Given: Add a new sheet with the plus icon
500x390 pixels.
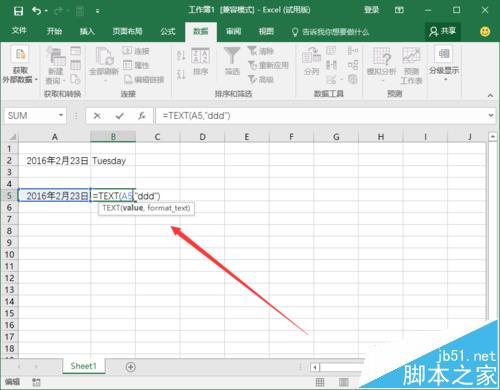Looking at the screenshot, I should [x=131, y=367].
